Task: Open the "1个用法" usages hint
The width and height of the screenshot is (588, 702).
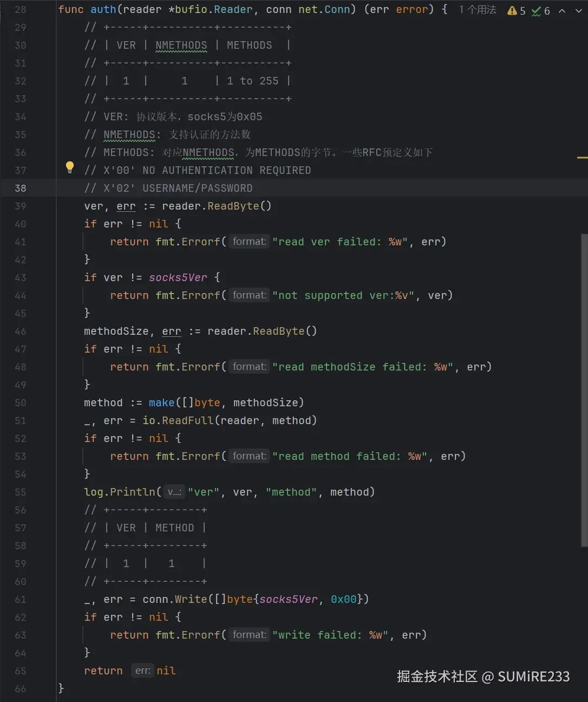Action: [x=478, y=10]
